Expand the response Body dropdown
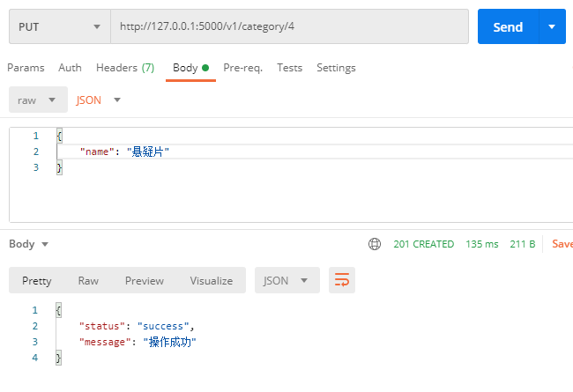 [x=28, y=244]
